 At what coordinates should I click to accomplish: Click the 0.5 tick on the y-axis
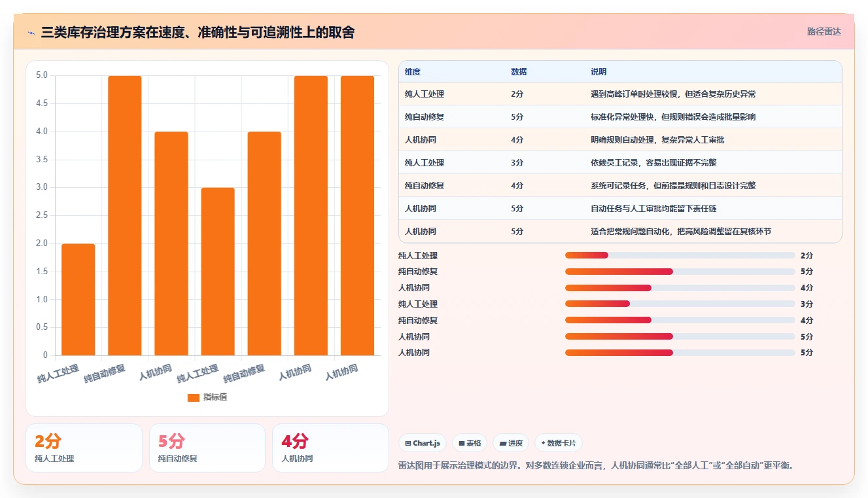click(42, 327)
